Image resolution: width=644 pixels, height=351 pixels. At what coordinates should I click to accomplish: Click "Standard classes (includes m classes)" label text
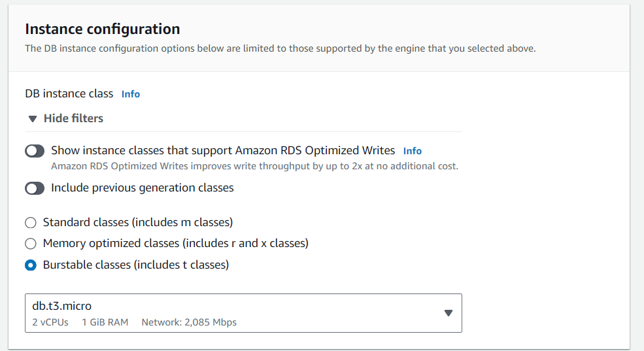(138, 222)
